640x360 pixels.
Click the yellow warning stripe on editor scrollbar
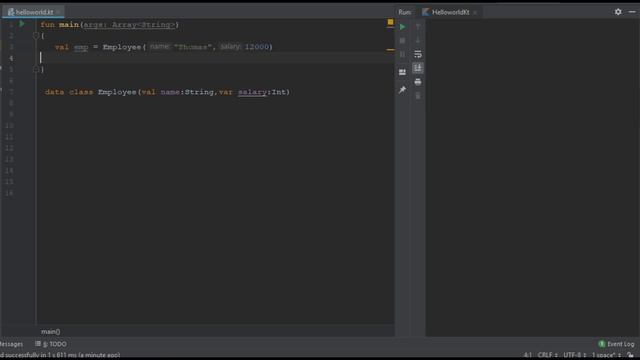click(x=390, y=50)
